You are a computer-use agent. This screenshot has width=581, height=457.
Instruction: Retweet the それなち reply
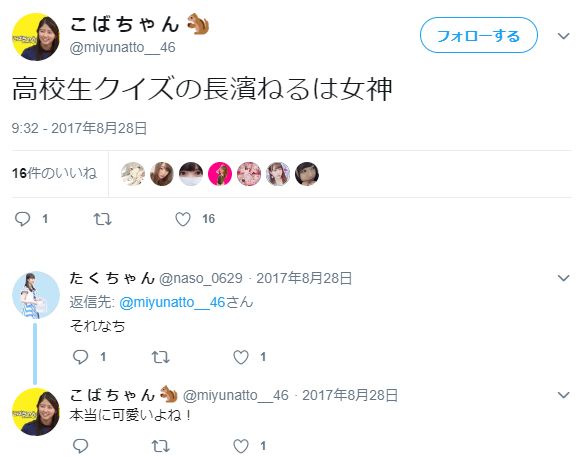[x=160, y=357]
